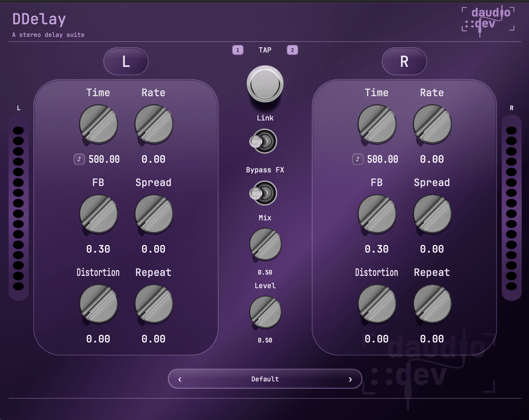
Task: Click right Time value 500.00
Action: (x=382, y=159)
